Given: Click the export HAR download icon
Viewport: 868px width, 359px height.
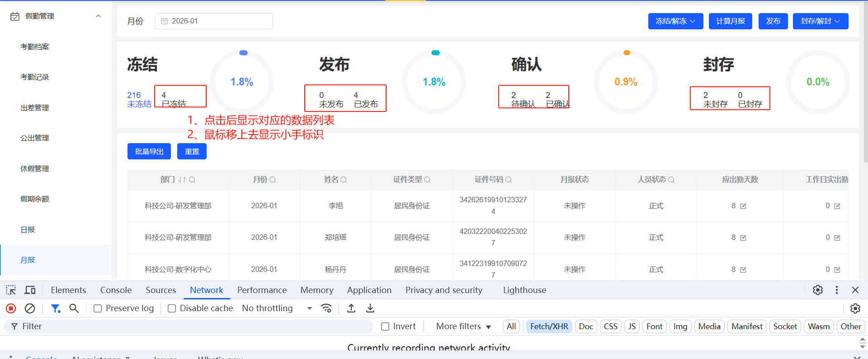Looking at the screenshot, I should pos(370,308).
